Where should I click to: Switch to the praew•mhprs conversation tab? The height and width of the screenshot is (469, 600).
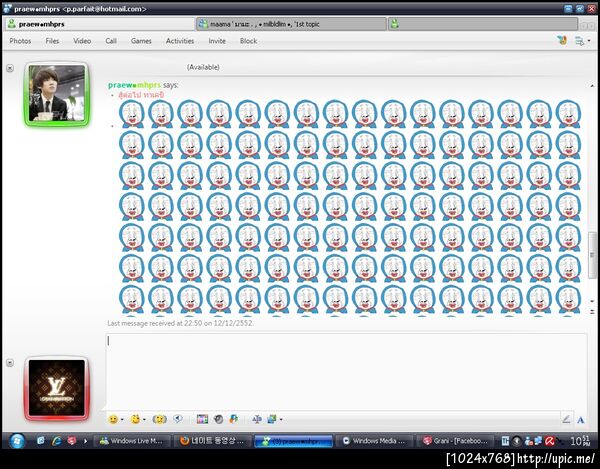(99, 24)
